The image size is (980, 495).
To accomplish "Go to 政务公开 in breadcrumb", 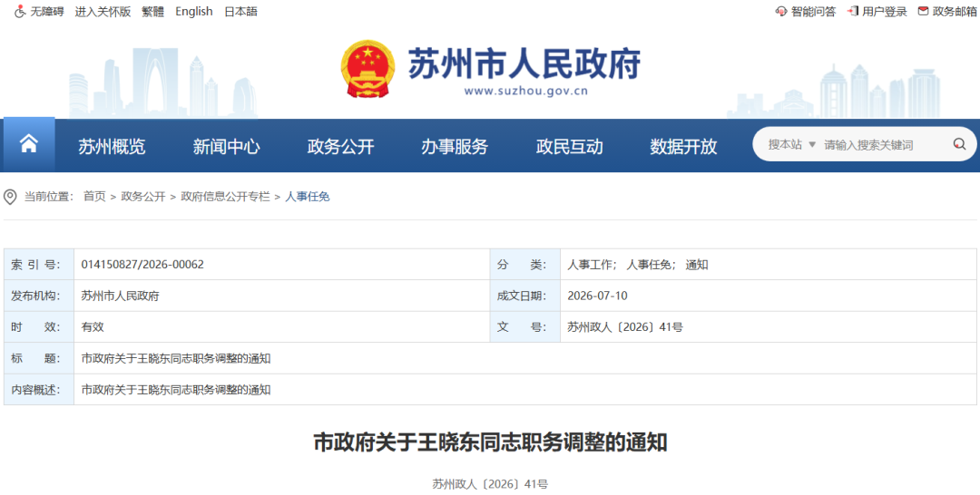I will 143,197.
